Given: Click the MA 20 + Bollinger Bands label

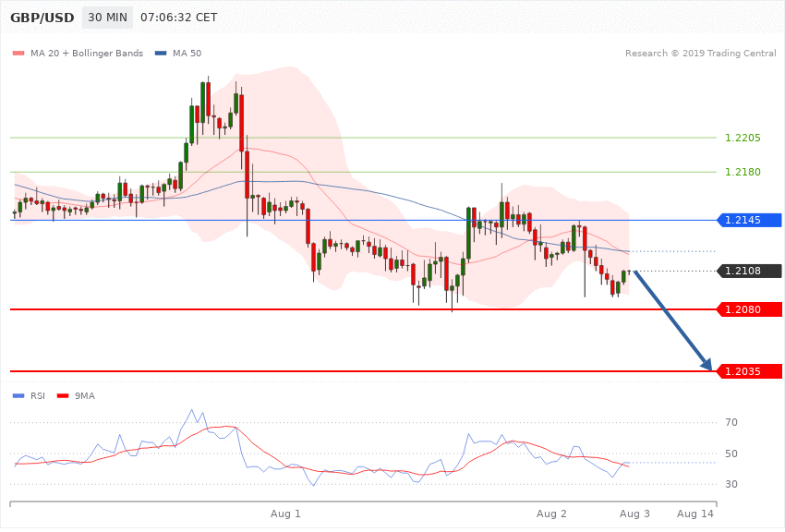Looking at the screenshot, I should click(87, 53).
